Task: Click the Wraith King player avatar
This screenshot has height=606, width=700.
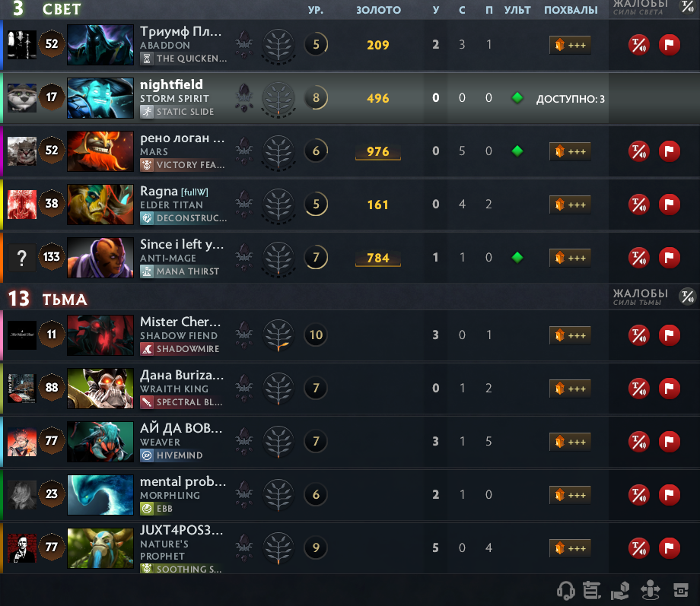Action: tap(22, 389)
